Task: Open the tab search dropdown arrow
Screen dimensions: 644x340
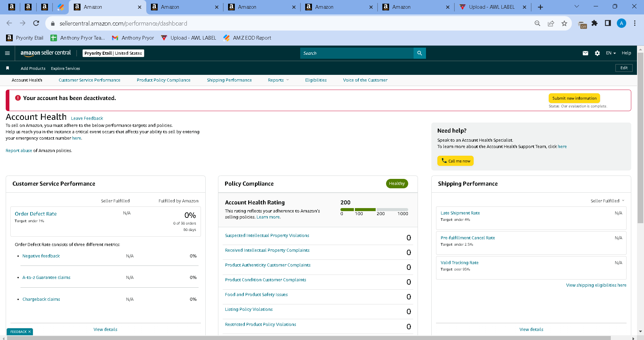Action: [x=577, y=6]
